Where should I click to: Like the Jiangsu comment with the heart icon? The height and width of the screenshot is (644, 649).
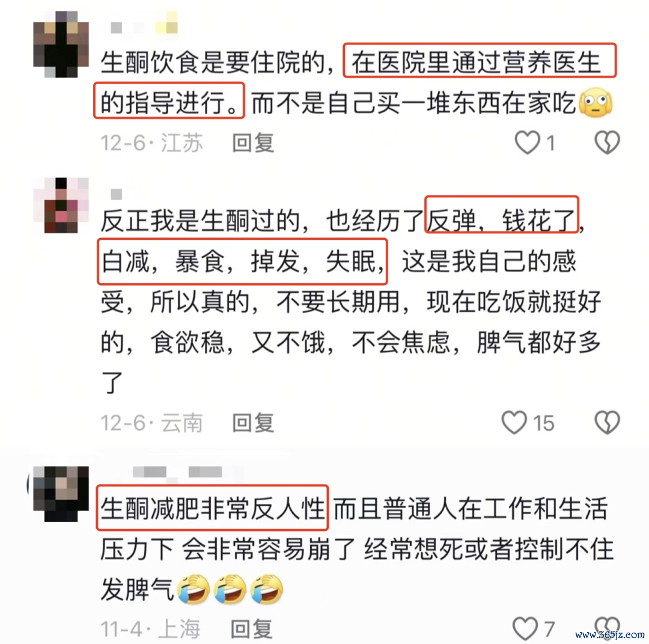click(x=527, y=143)
